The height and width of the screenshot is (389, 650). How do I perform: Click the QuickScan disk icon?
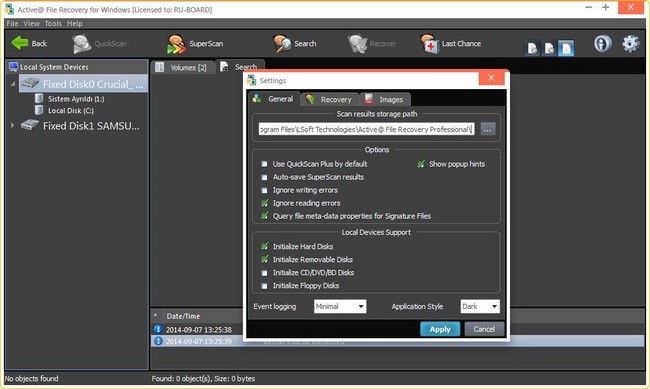point(82,44)
